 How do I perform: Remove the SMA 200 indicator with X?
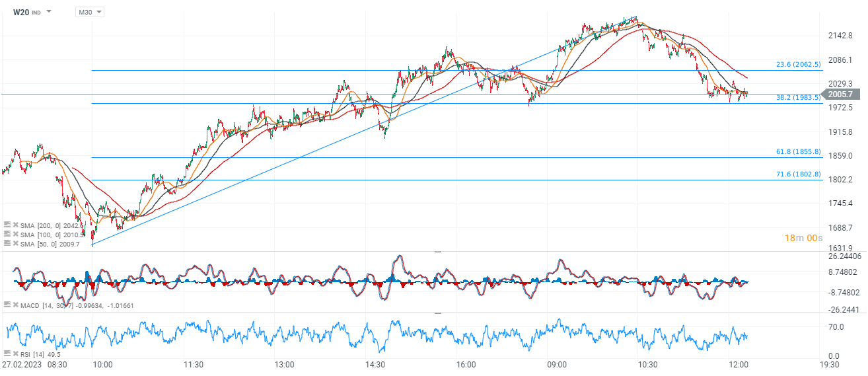click(x=15, y=225)
